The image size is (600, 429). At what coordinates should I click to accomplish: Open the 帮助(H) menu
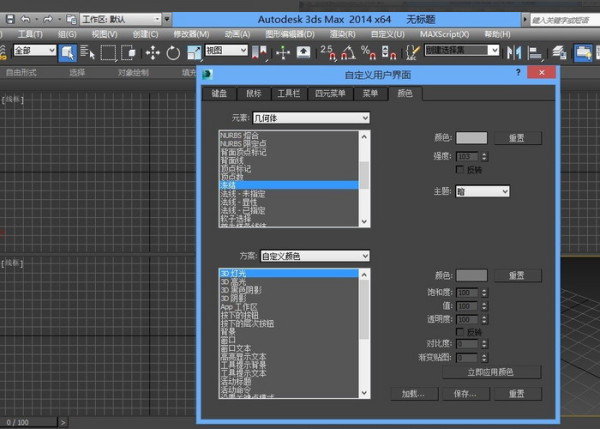tap(497, 34)
